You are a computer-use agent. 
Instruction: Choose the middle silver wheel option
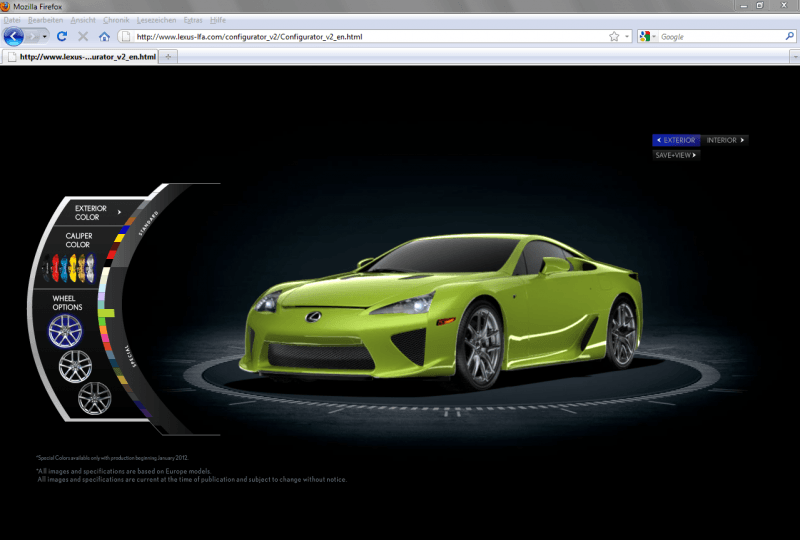point(75,366)
